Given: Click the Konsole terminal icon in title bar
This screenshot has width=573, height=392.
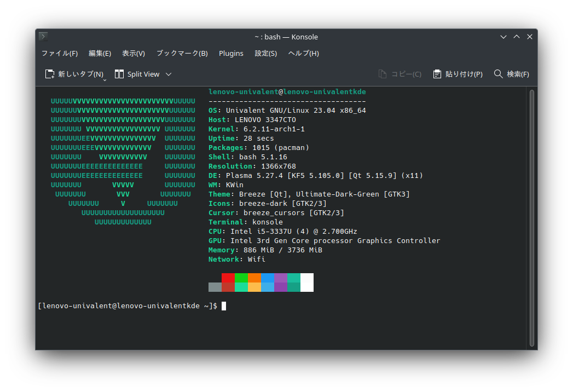Looking at the screenshot, I should pyautogui.click(x=43, y=37).
